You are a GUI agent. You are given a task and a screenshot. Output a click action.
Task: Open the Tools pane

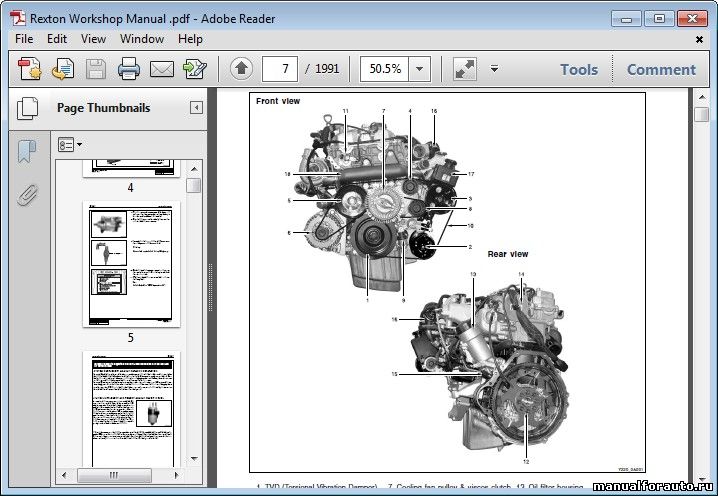579,70
